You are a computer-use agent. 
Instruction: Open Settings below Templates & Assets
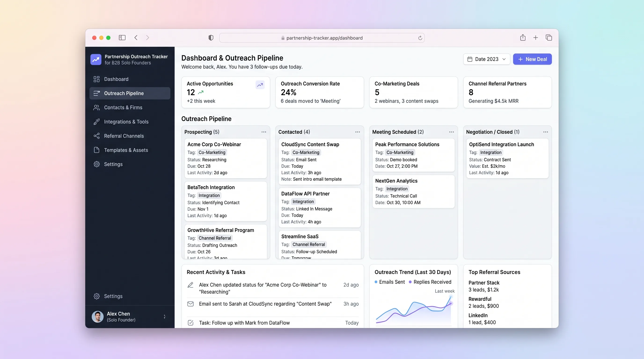(x=130, y=164)
